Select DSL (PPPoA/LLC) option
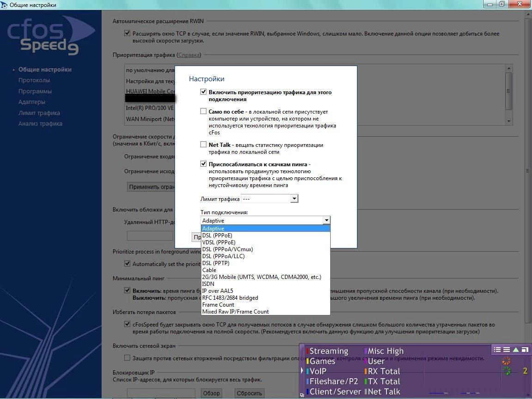Screen dimensions: 532x399 pos(266,256)
